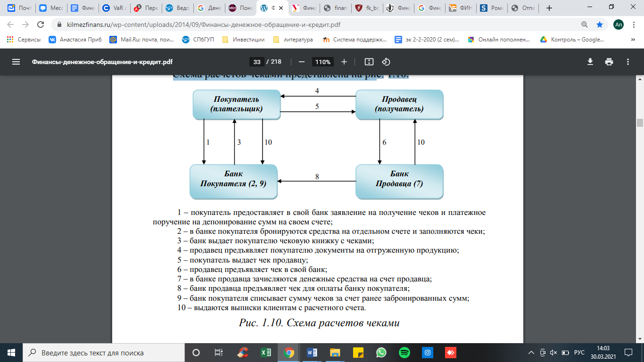Open Excel from the taskbar
The width and height of the screenshot is (644, 362).
tap(266, 353)
